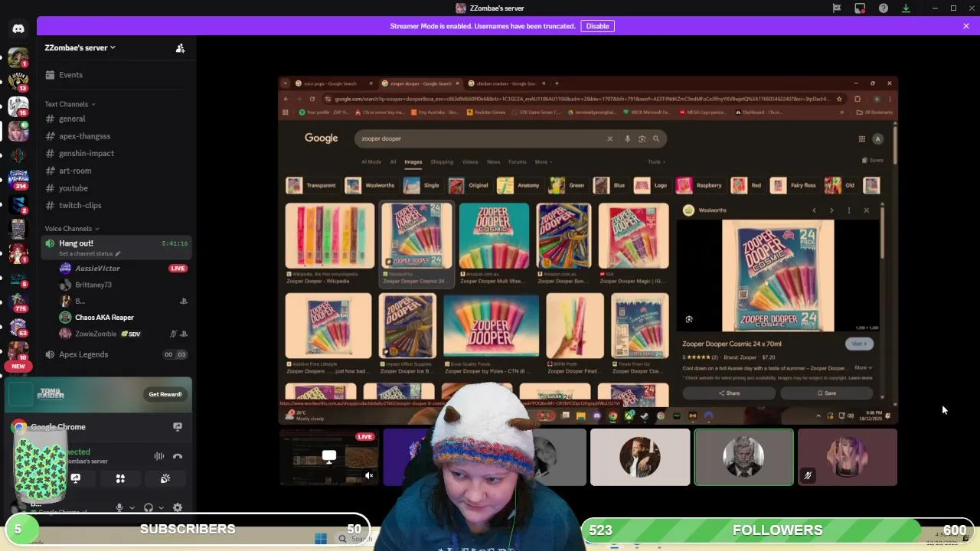Click the Visit button in preview panel
This screenshot has width=980, height=551.
[858, 344]
